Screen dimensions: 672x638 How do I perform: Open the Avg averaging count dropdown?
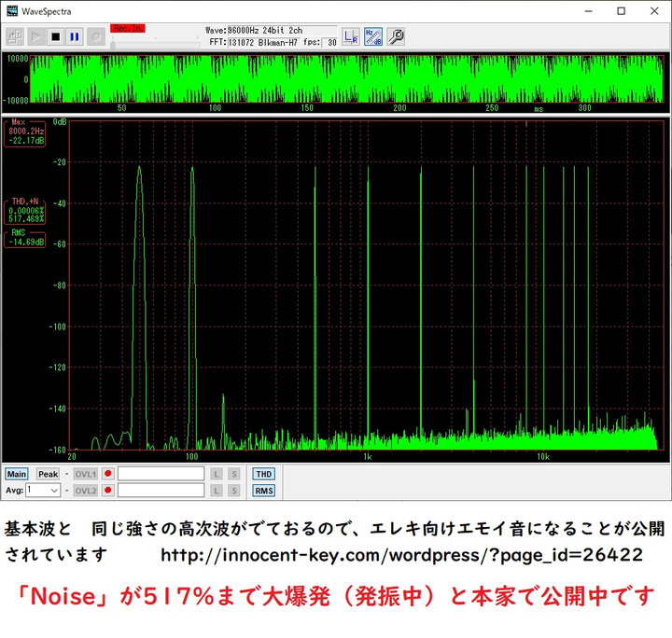[x=43, y=490]
